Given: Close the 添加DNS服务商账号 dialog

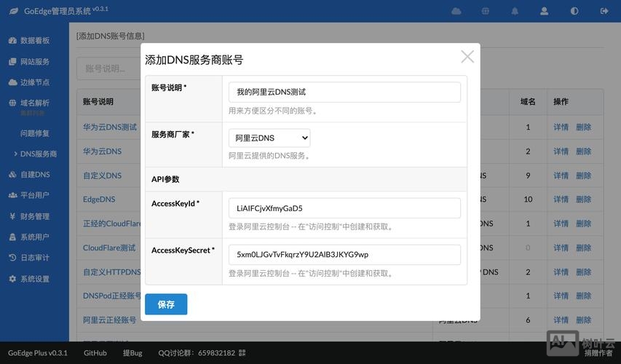Looking at the screenshot, I should tap(467, 57).
